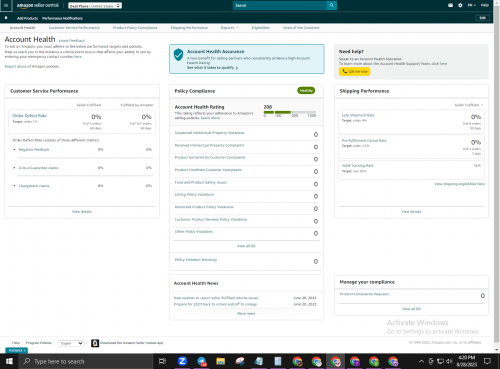
Task: Show hidden system tray icons
Action: 421,361
